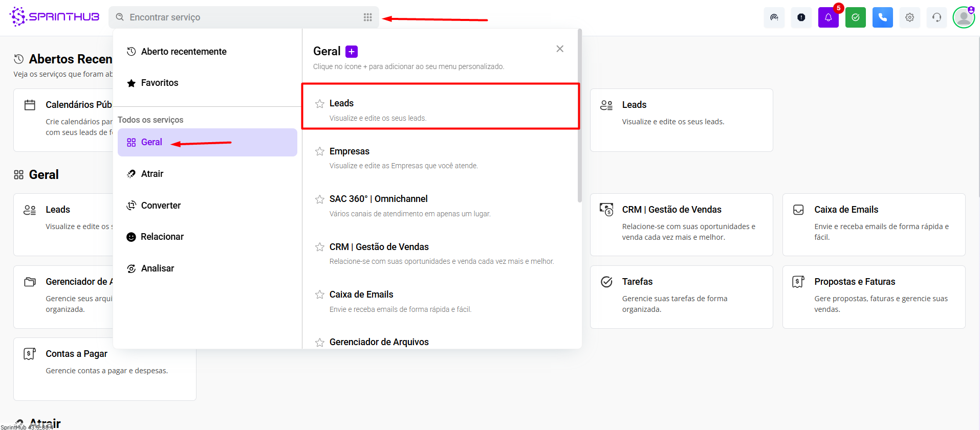This screenshot has width=980, height=430.
Task: Star the CRM | Gestão de Vendas service
Action: (320, 247)
